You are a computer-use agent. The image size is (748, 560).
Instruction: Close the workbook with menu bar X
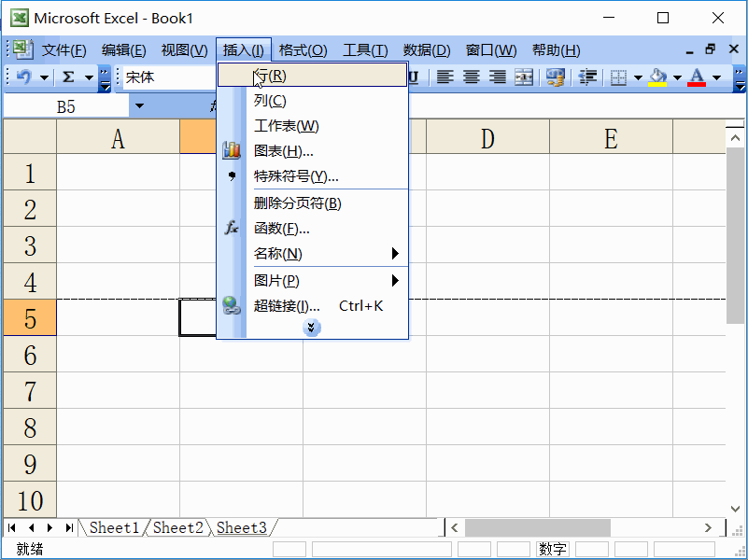pyautogui.click(x=734, y=49)
